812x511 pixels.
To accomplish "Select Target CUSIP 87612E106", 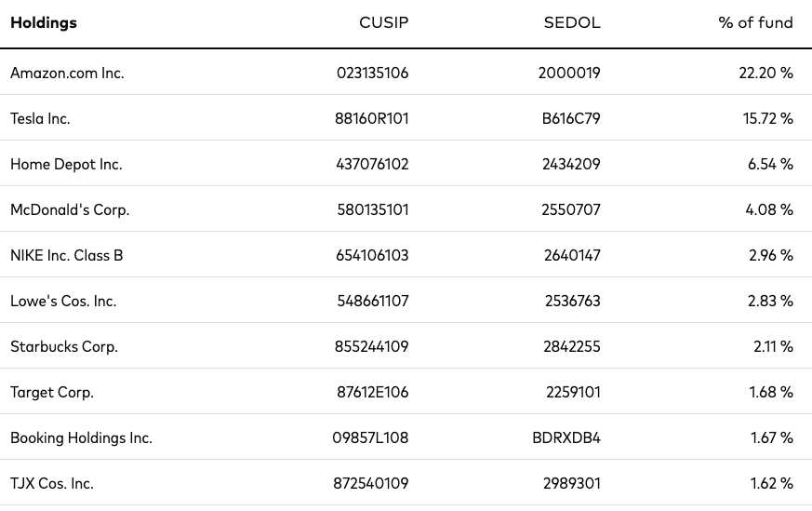I will pyautogui.click(x=372, y=392).
